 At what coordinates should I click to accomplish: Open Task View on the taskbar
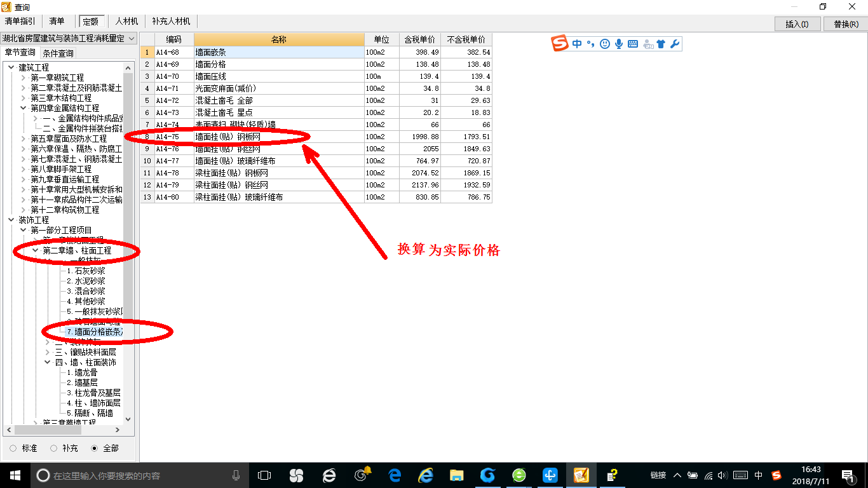264,475
